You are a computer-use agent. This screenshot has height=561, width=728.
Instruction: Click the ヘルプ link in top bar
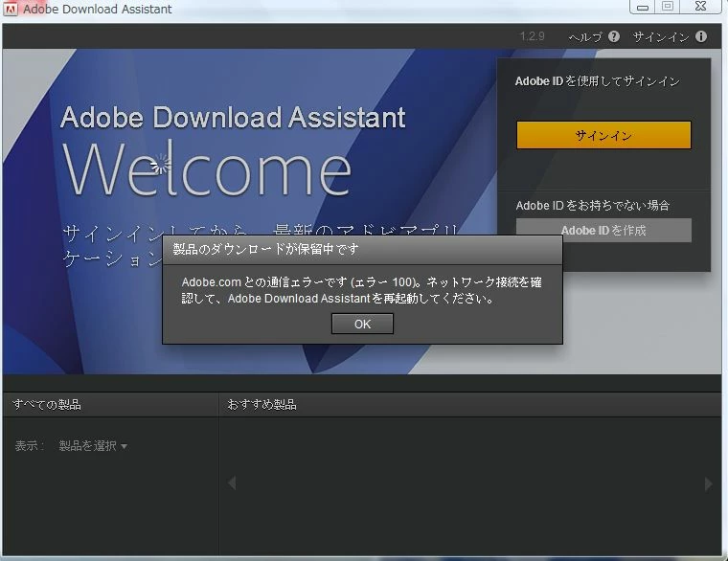point(585,36)
